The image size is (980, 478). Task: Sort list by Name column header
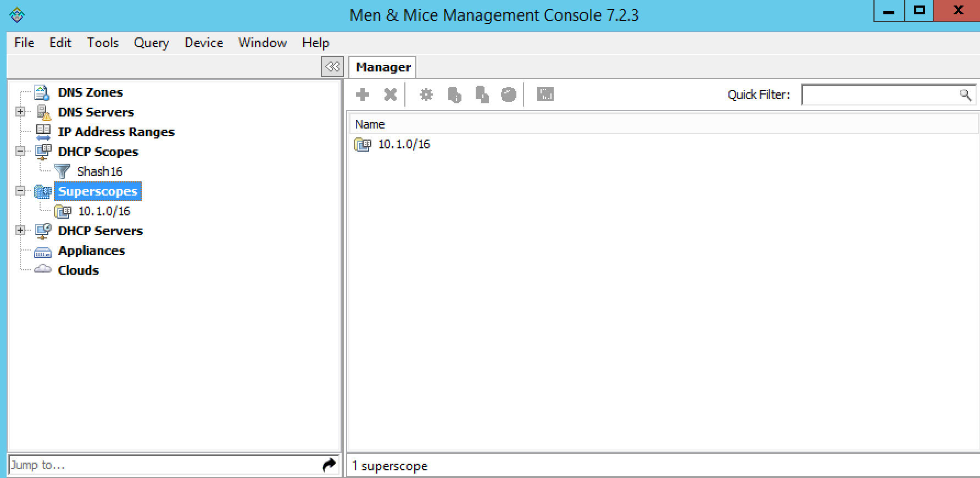coord(370,125)
